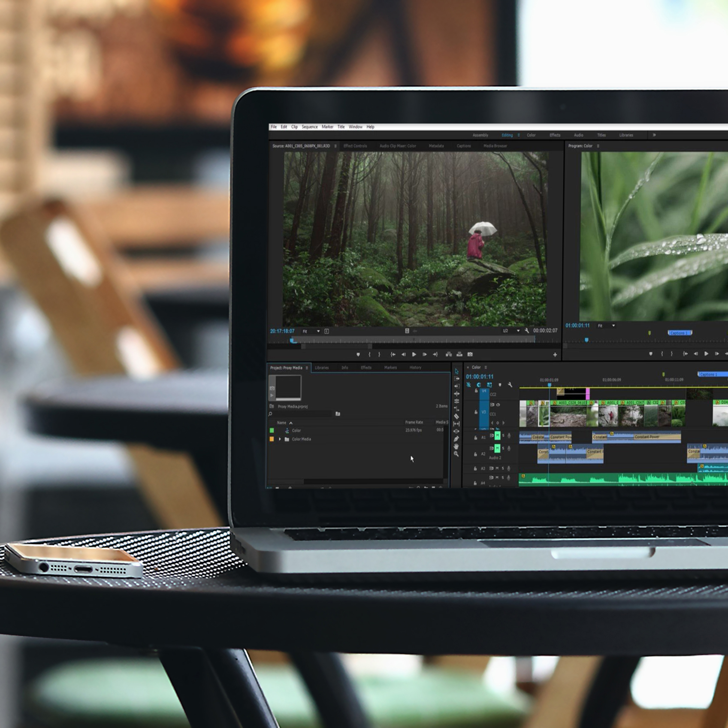Toggle mute on track A1
Screen dimensions: 728x728
pyautogui.click(x=498, y=436)
